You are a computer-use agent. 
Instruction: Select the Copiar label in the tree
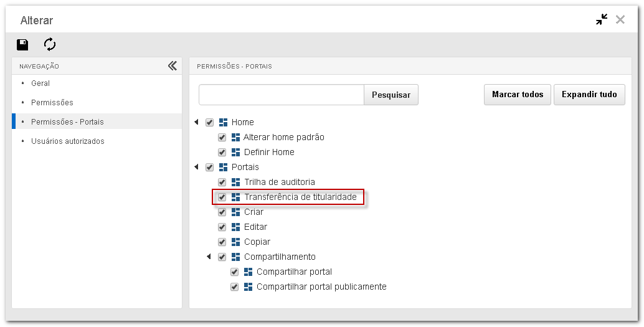tap(257, 242)
